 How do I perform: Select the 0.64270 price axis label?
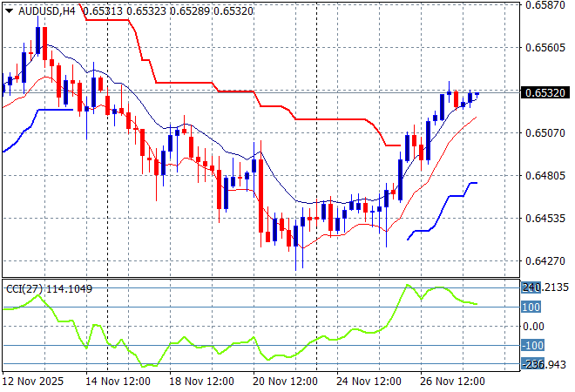[545, 261]
